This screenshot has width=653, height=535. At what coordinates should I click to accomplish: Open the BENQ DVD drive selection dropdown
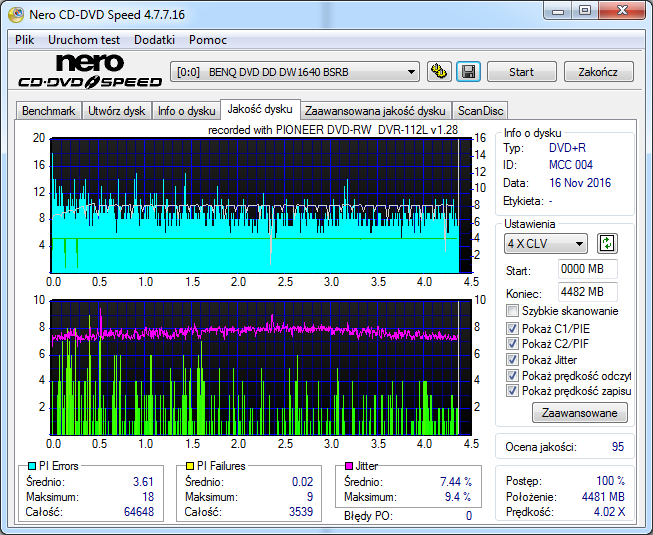point(294,72)
